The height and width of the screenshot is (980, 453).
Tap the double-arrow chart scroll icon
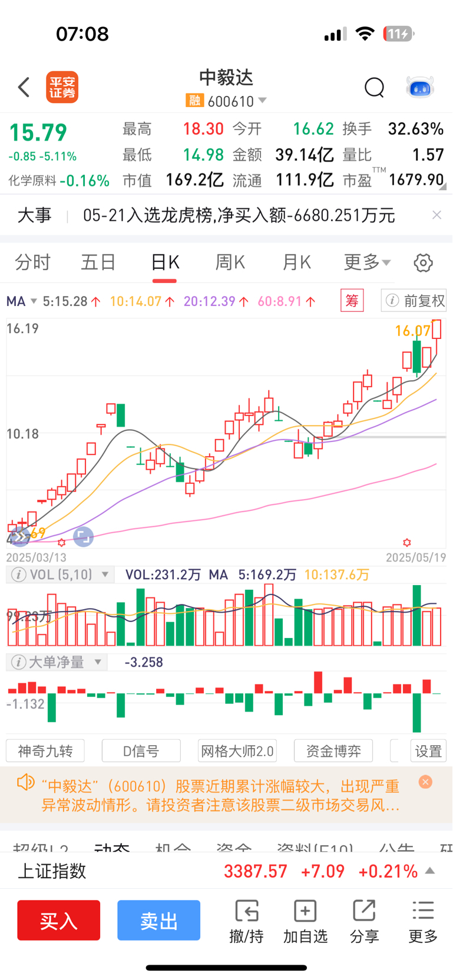tap(21, 536)
